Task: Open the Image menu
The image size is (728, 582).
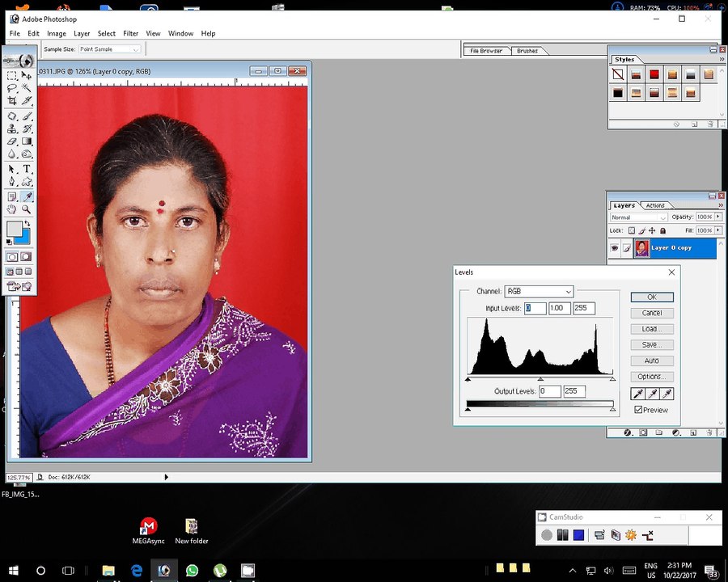Action: (x=56, y=33)
